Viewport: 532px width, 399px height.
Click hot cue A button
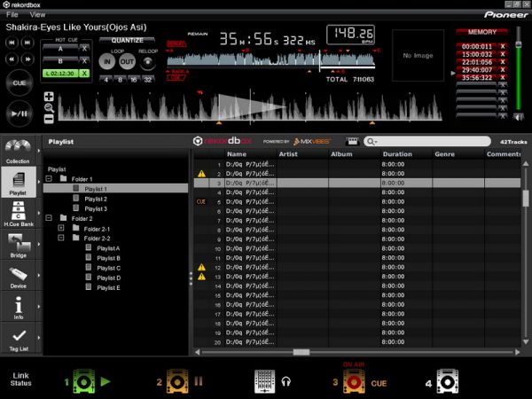point(60,49)
